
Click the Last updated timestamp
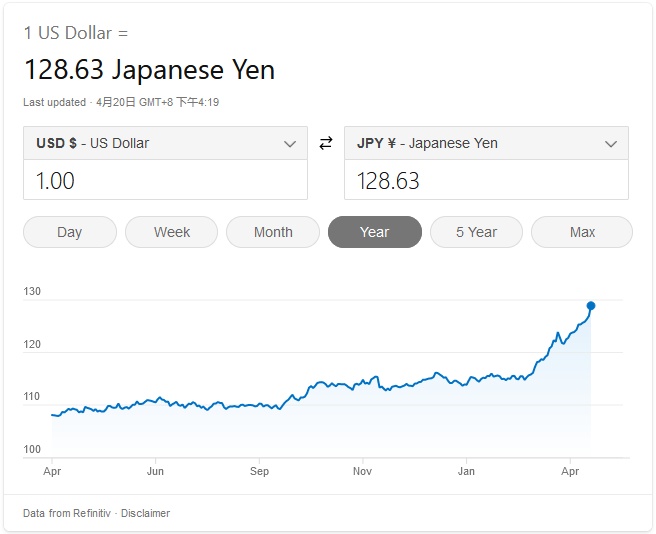click(x=121, y=102)
